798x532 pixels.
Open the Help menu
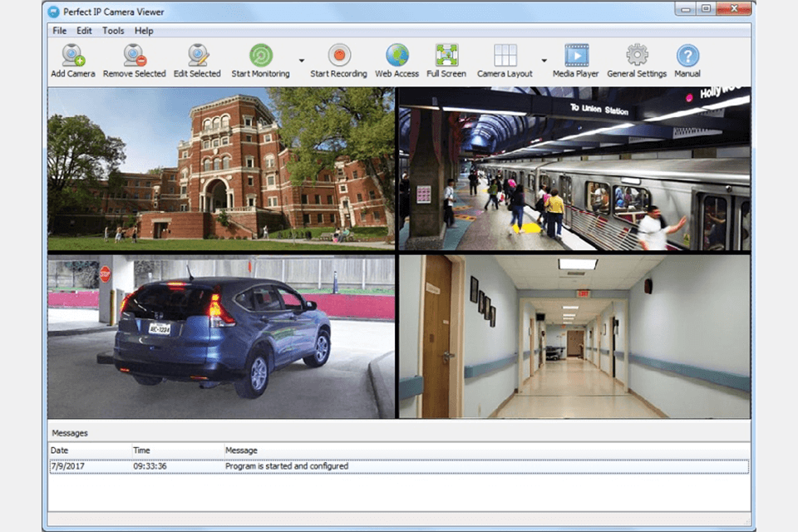[x=144, y=31]
